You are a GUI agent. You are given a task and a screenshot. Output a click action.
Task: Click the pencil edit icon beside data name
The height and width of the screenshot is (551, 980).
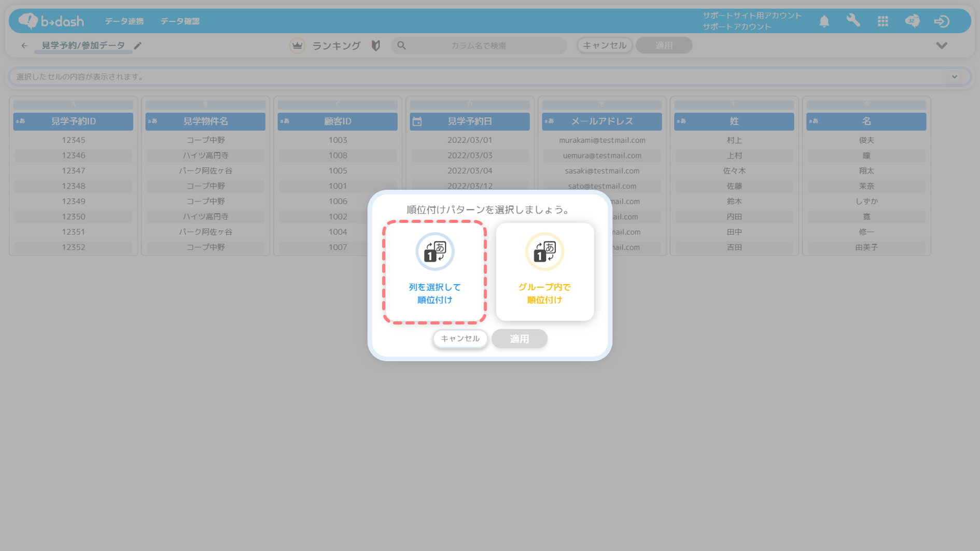(x=138, y=46)
